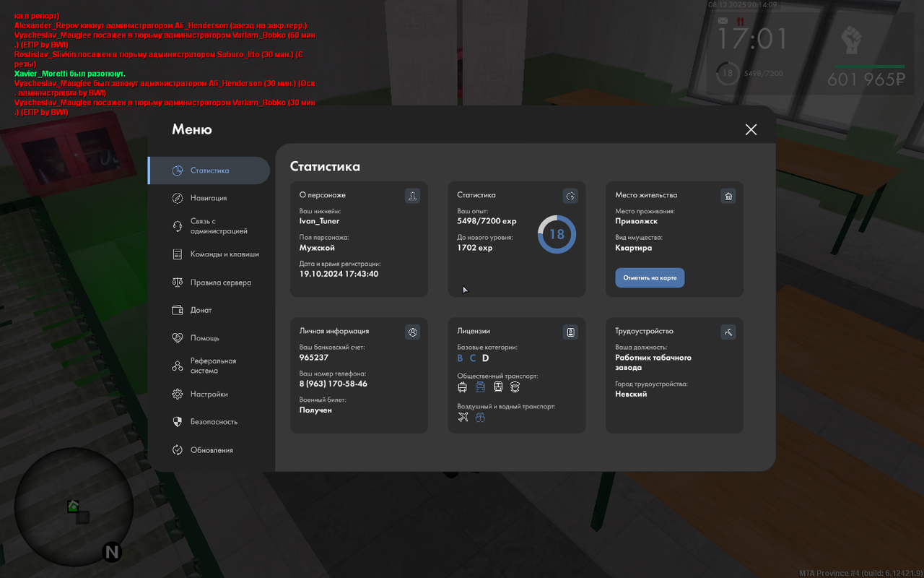Click the 1702 exp remaining value
Viewport: 924px width, 578px height.
[x=474, y=248]
